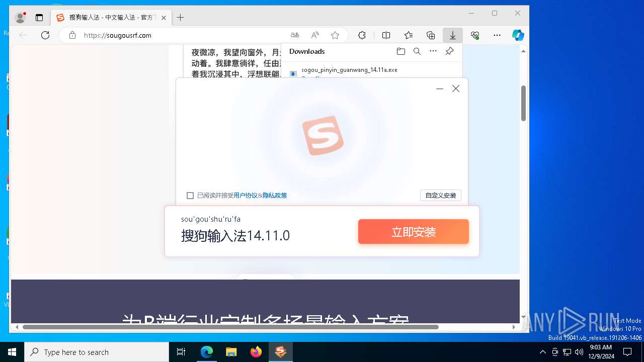Click the Edge profile avatar icon

pos(20,18)
